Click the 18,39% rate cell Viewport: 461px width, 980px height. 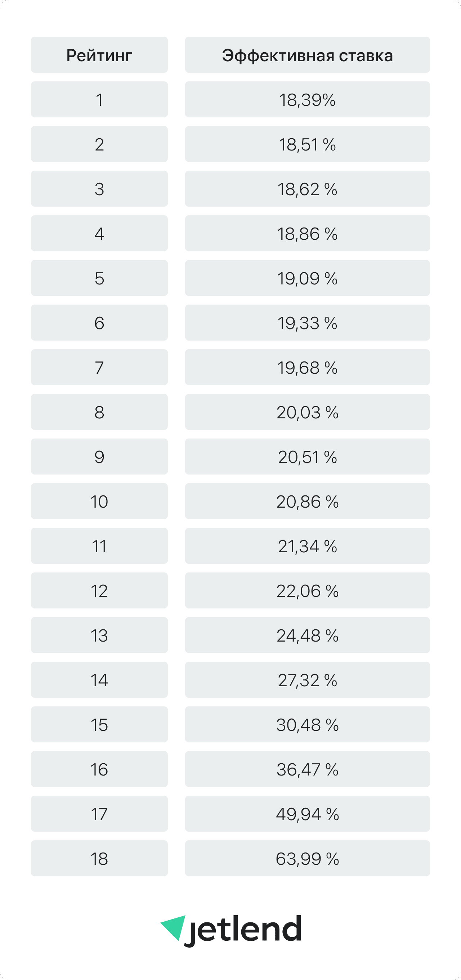[307, 100]
